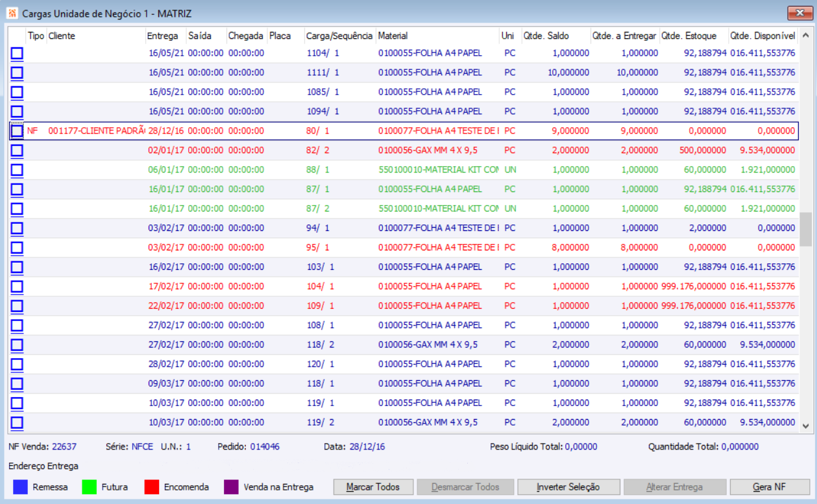817x504 pixels.
Task: Click the red Encomenda legend swatch
Action: (152, 487)
